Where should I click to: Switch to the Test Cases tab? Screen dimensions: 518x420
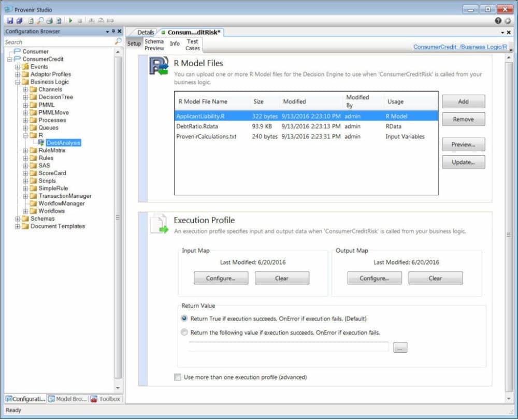click(x=193, y=45)
